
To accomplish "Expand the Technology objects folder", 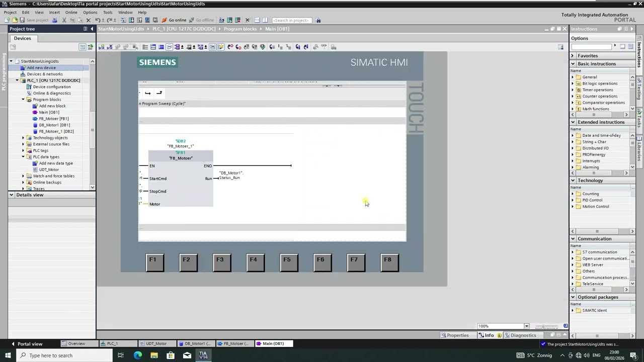I will point(23,138).
